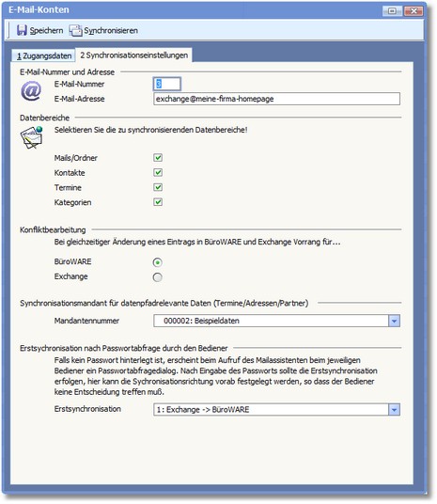Image resolution: width=437 pixels, height=504 pixels.
Task: Select the Exchange radio button
Action: click(158, 277)
